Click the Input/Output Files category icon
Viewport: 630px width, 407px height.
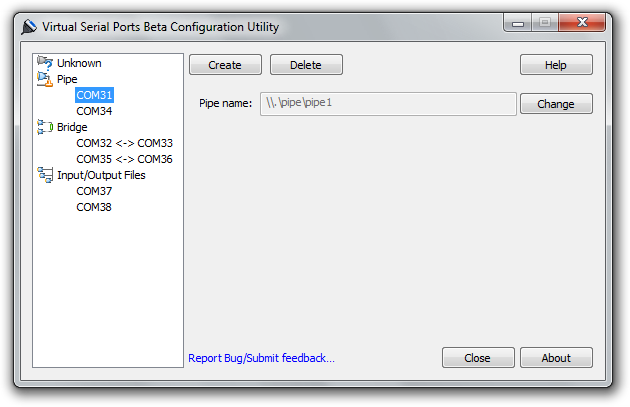[x=45, y=175]
